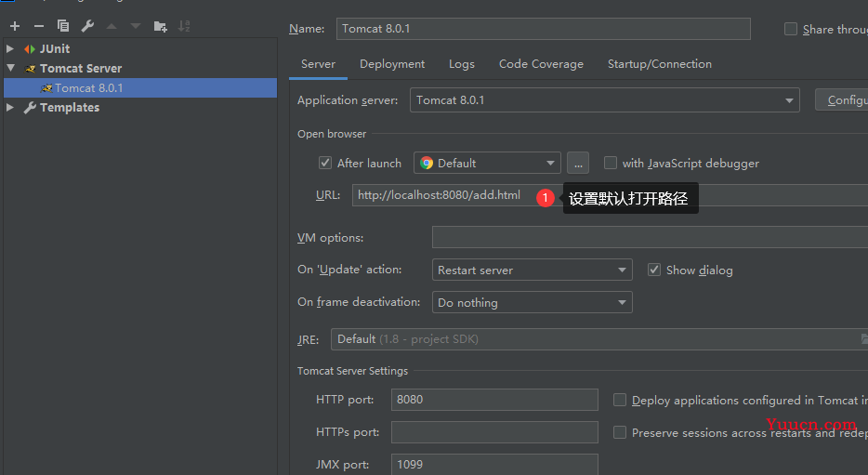
Task: Enable with JavaScript debugger checkbox
Action: [x=611, y=163]
